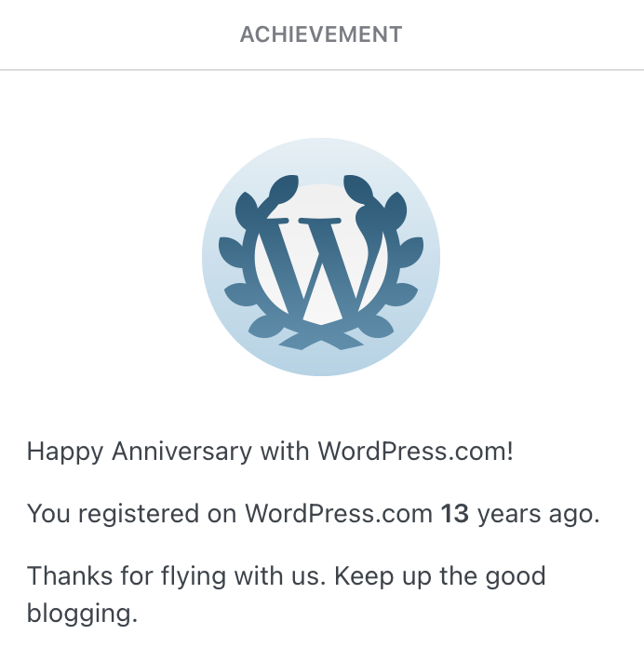Viewport: 644px width, 648px height.
Task: Click the words "years ago."
Action: [538, 513]
